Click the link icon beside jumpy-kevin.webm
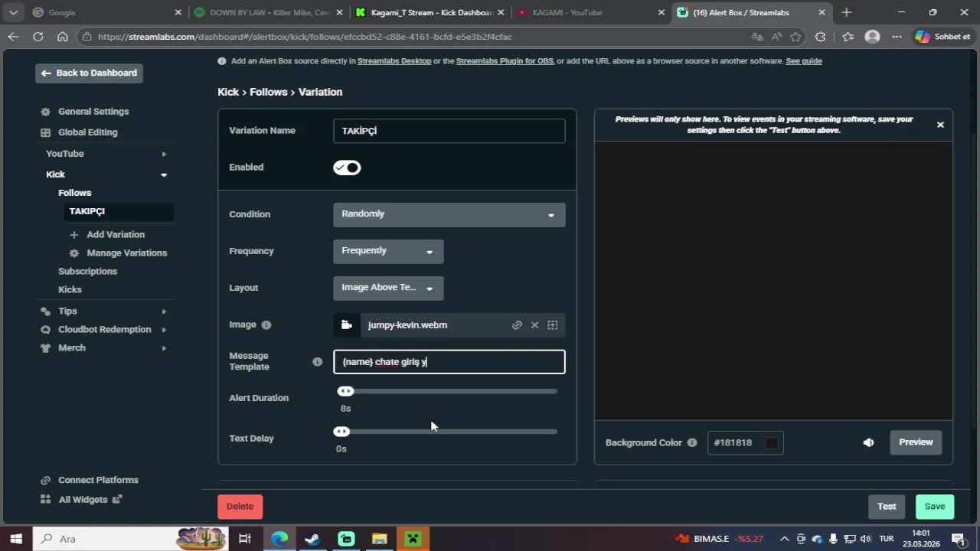Viewport: 980px width, 551px height. [517, 325]
